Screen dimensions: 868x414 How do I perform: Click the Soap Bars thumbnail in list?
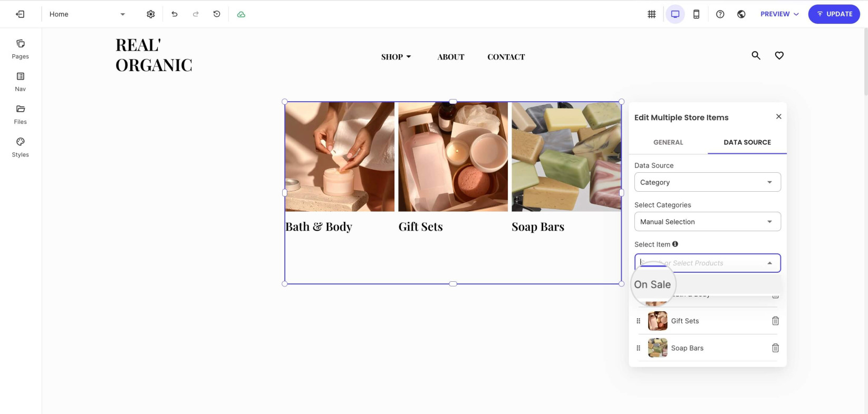(658, 348)
